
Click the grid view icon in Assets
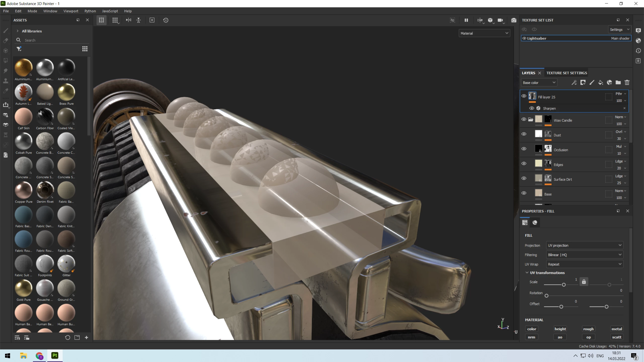click(85, 49)
